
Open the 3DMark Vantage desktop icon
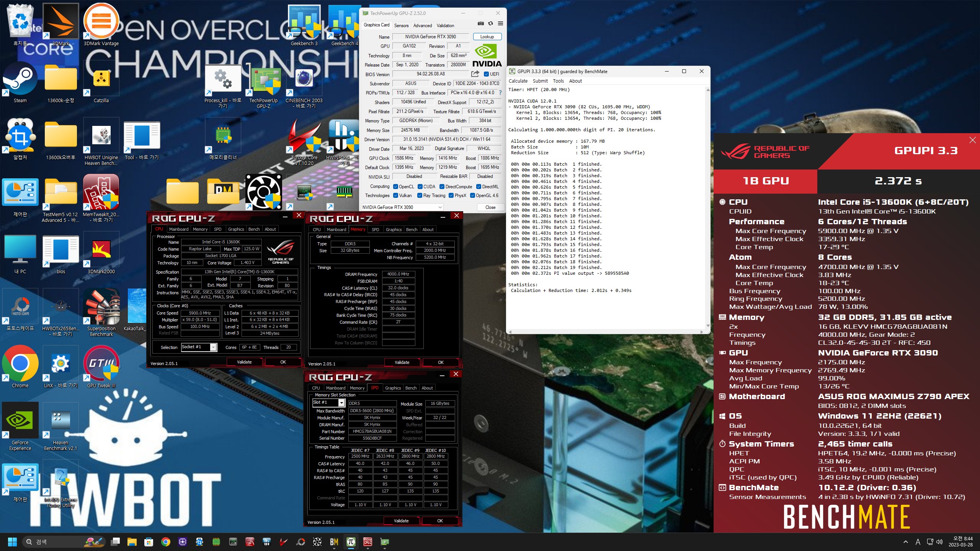(x=101, y=25)
